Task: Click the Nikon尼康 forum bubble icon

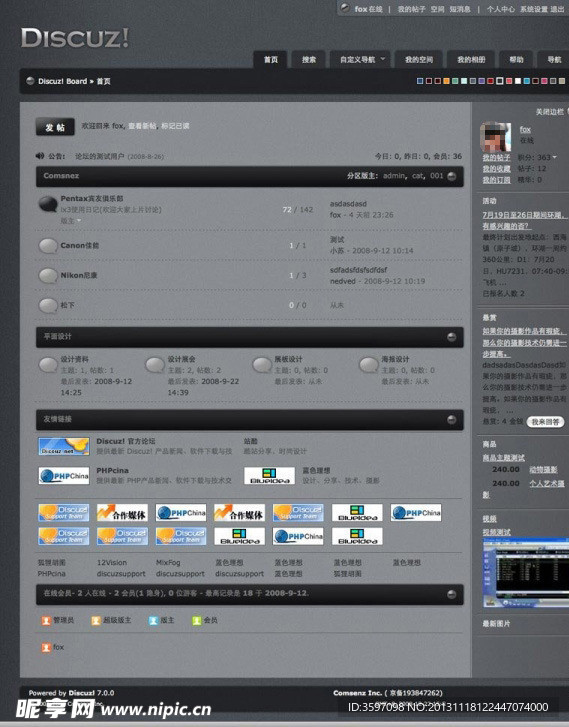Action: point(48,275)
